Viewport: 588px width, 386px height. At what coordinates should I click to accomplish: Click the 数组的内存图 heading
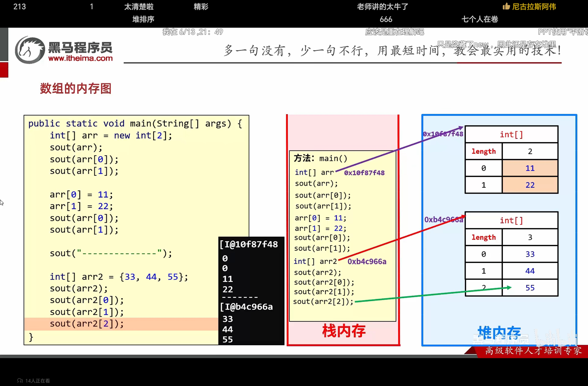(76, 88)
